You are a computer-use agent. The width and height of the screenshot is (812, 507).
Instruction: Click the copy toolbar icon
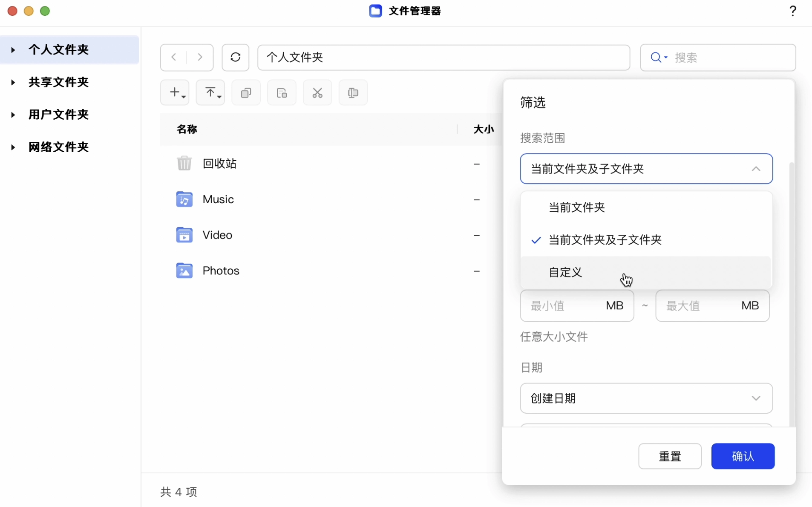coord(246,92)
